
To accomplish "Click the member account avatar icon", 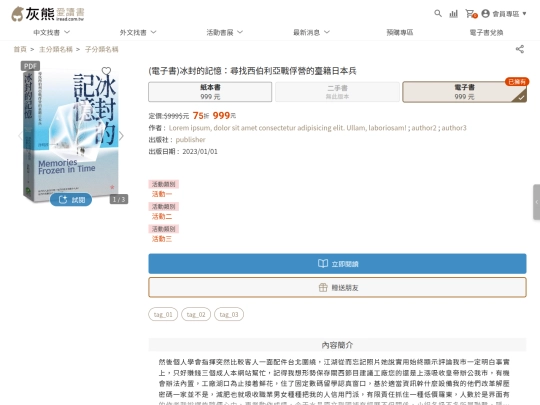I will pyautogui.click(x=485, y=14).
